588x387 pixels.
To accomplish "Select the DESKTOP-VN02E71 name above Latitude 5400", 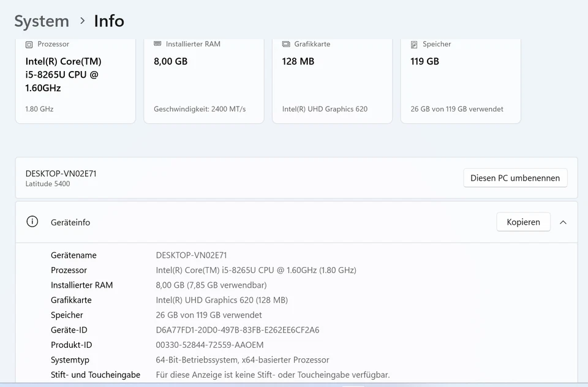I will (61, 174).
